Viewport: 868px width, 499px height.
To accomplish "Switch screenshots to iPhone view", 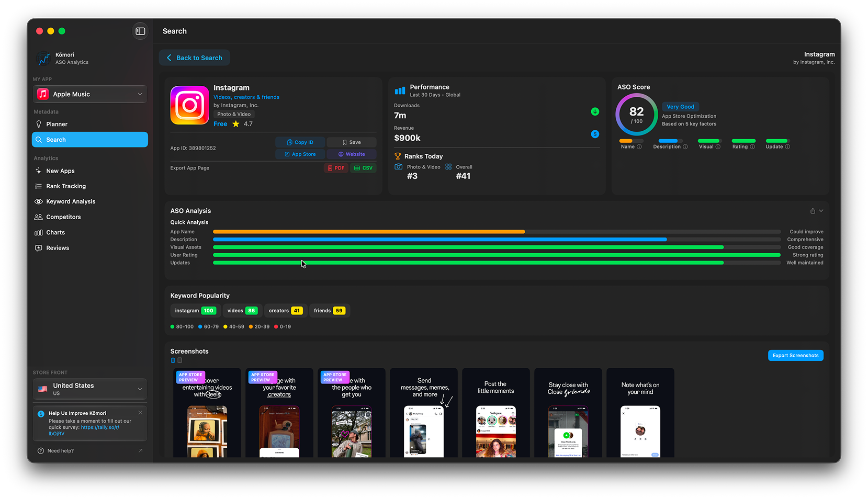I will (173, 360).
